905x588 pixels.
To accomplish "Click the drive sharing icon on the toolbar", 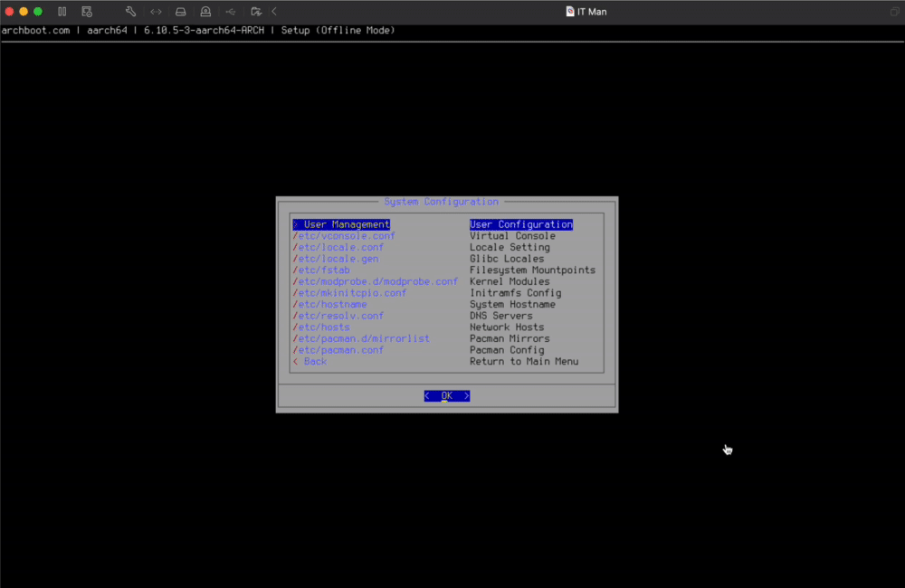I will point(256,11).
